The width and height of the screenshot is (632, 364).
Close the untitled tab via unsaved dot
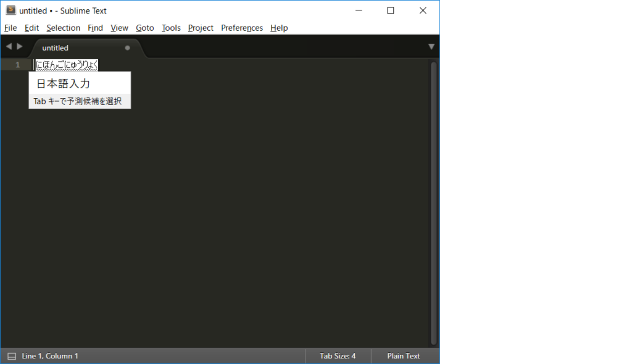pyautogui.click(x=127, y=48)
